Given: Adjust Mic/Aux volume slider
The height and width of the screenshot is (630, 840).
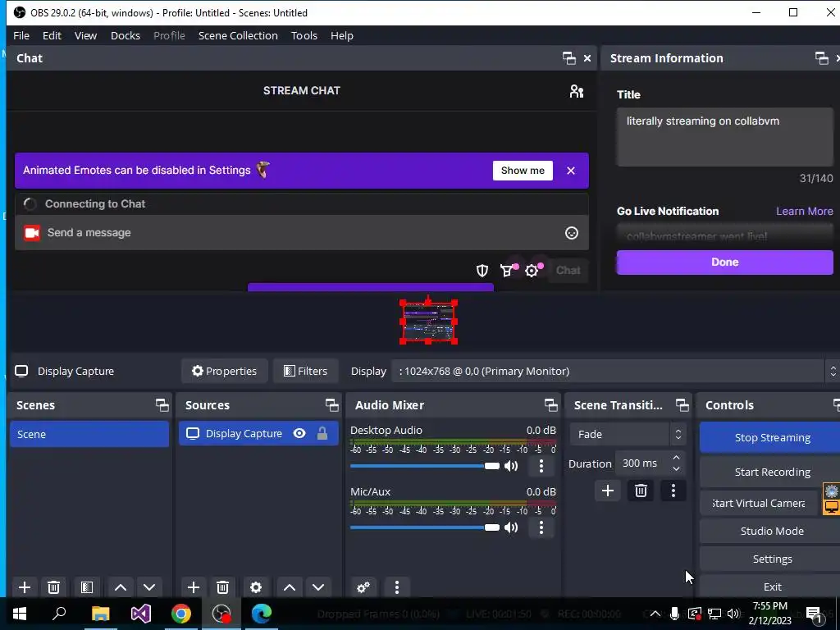Looking at the screenshot, I should (x=425, y=527).
